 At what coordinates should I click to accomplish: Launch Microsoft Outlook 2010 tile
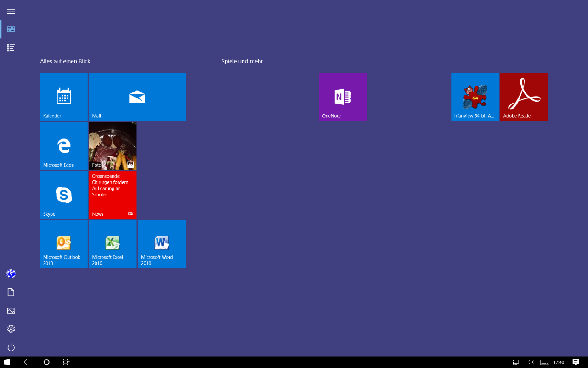pos(64,244)
